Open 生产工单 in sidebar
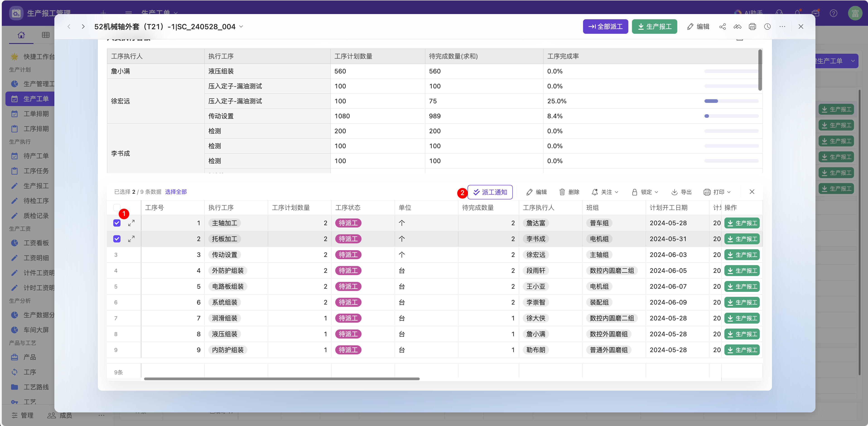 30,99
